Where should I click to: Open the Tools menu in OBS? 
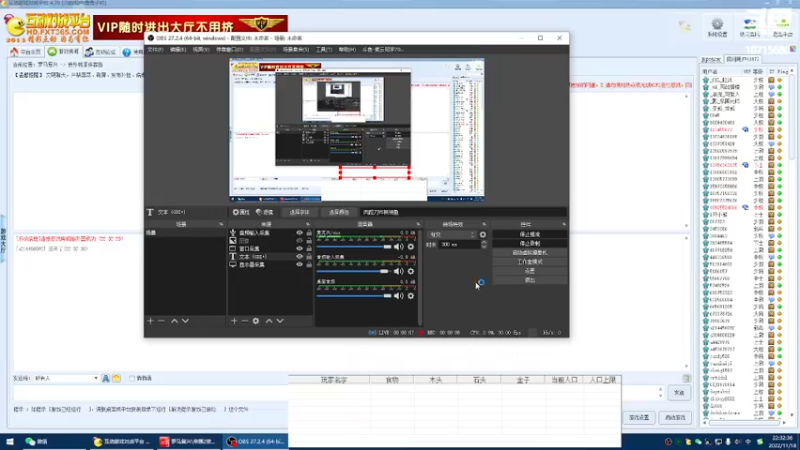[323, 49]
